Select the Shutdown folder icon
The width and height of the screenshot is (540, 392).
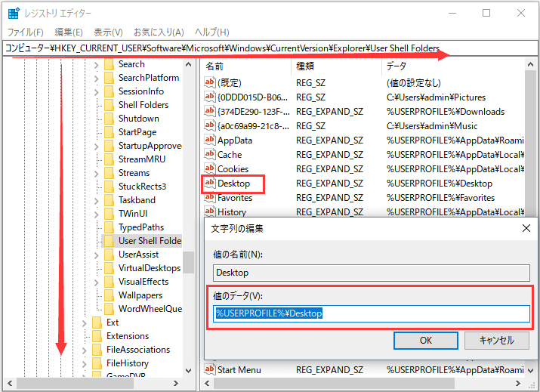[109, 119]
